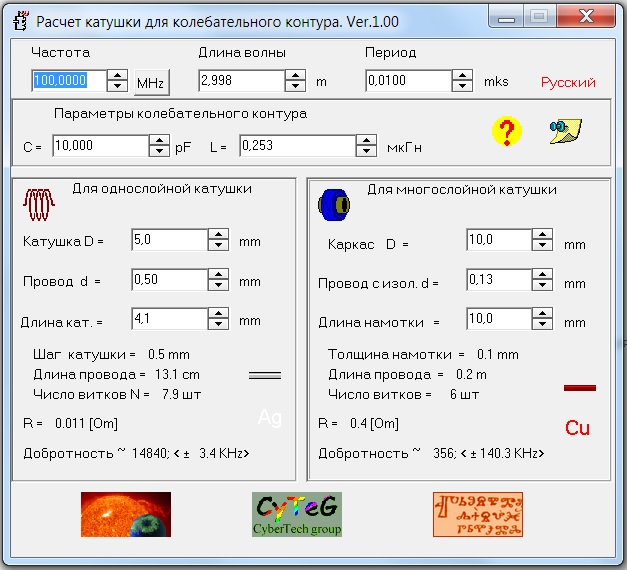This screenshot has width=627, height=570.
Task: Decrease wavelength value with down arrow
Action: click(x=295, y=87)
